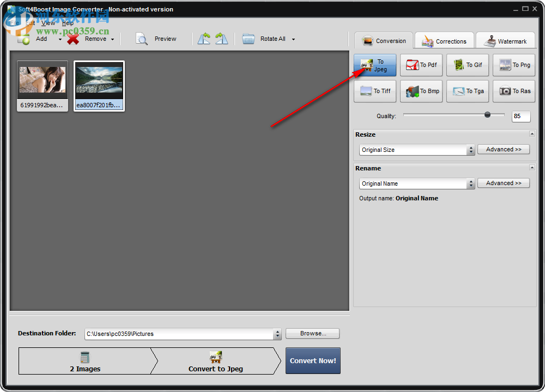The width and height of the screenshot is (545, 392).
Task: Rotate images counterclockwise using the toolbar icon
Action: (204, 39)
